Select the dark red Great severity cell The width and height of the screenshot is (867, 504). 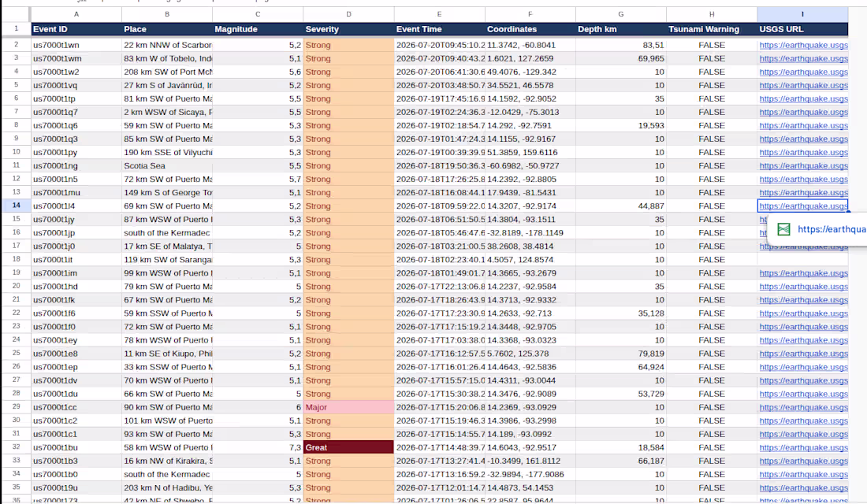point(348,447)
